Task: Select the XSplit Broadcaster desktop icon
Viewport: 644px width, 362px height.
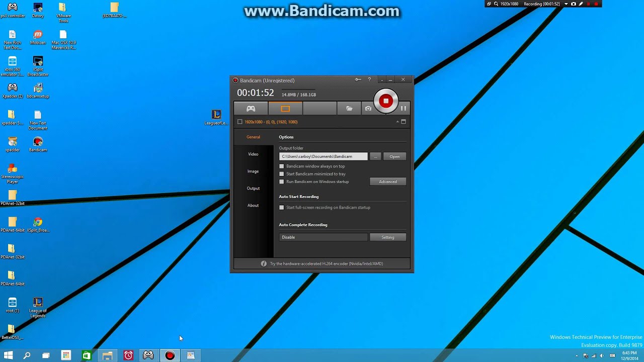Action: pyautogui.click(x=38, y=66)
